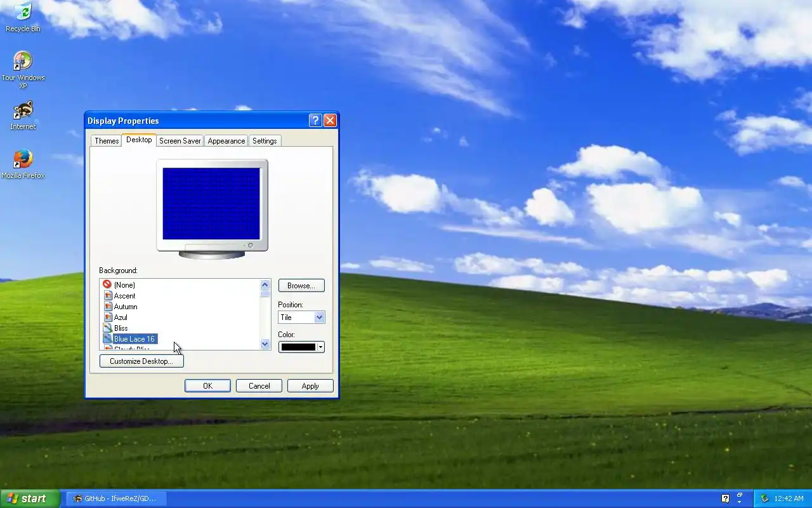Select (None) in background list
Screen dimensions: 812x508
tap(124, 285)
